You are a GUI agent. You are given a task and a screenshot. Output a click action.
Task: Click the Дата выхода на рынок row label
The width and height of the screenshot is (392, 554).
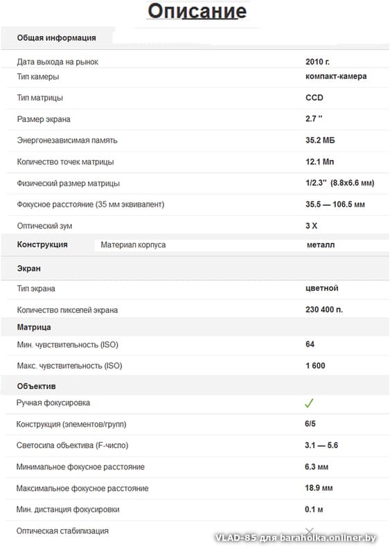pos(57,62)
